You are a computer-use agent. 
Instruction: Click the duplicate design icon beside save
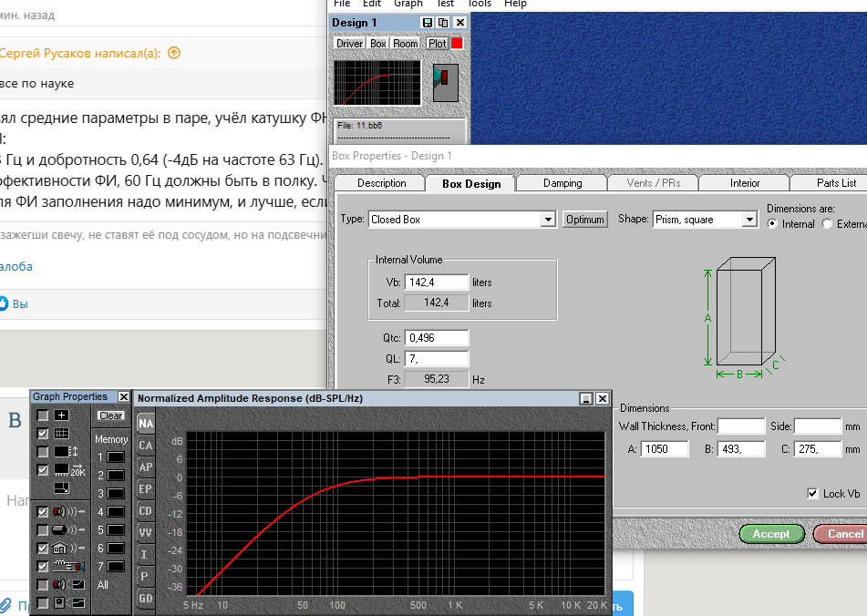coord(443,23)
